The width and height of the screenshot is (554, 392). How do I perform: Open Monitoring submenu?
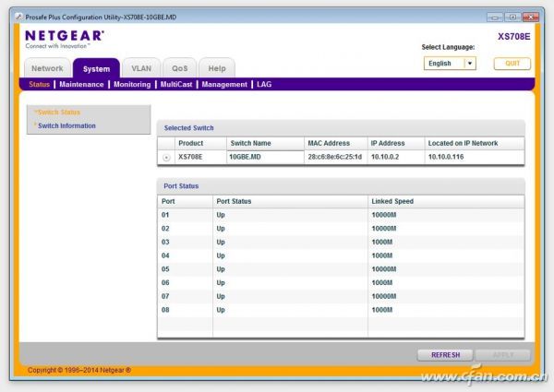(x=132, y=84)
